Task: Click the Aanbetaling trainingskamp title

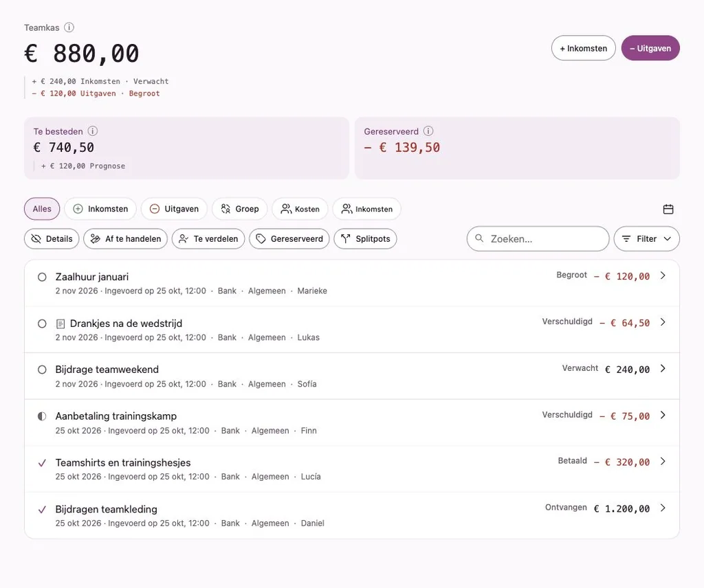Action: coord(115,416)
